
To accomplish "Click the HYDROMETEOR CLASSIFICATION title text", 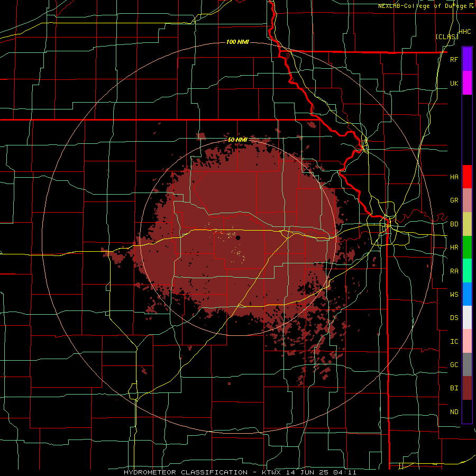I will pos(186,472).
